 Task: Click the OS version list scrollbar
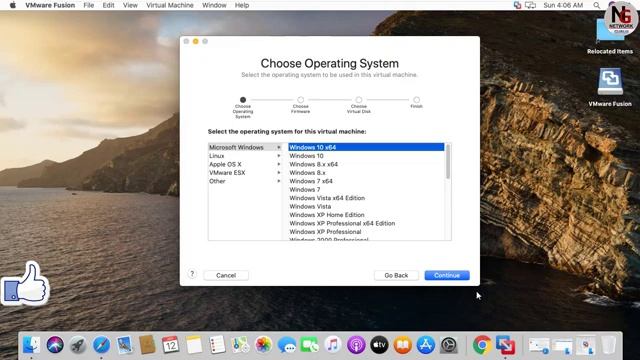point(448,162)
